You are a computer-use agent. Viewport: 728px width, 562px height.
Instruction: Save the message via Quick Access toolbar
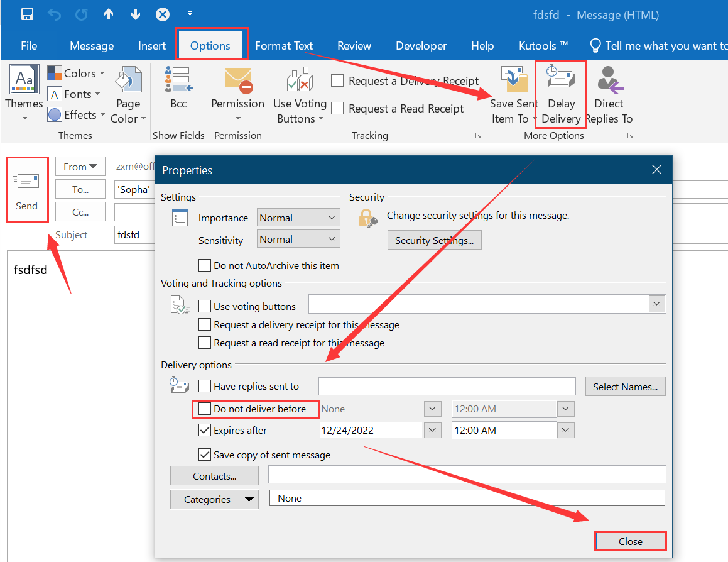click(x=27, y=14)
